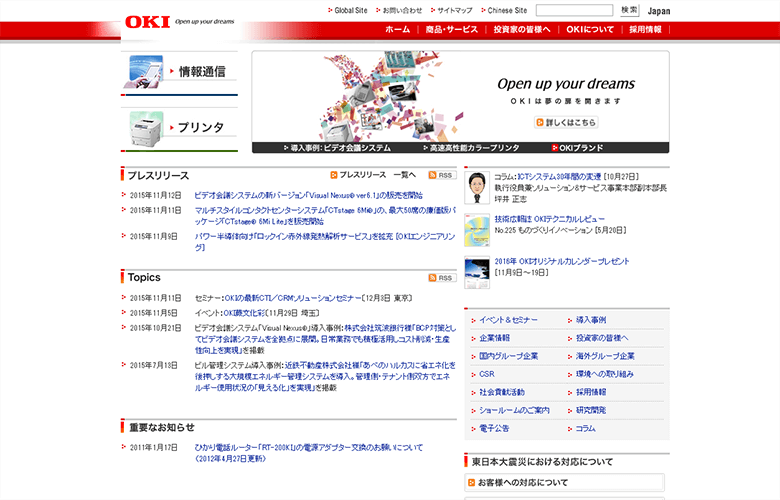
Task: Click the 検索 search button
Action: tap(629, 10)
